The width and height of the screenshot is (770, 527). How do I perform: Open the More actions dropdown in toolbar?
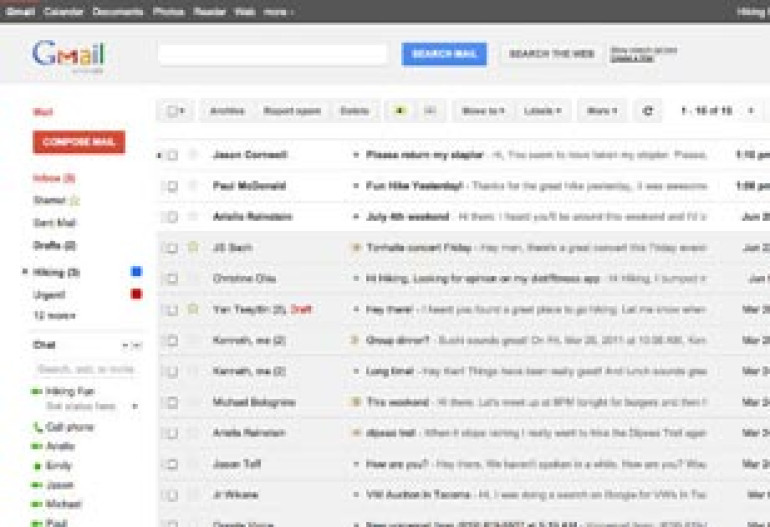coord(602,111)
